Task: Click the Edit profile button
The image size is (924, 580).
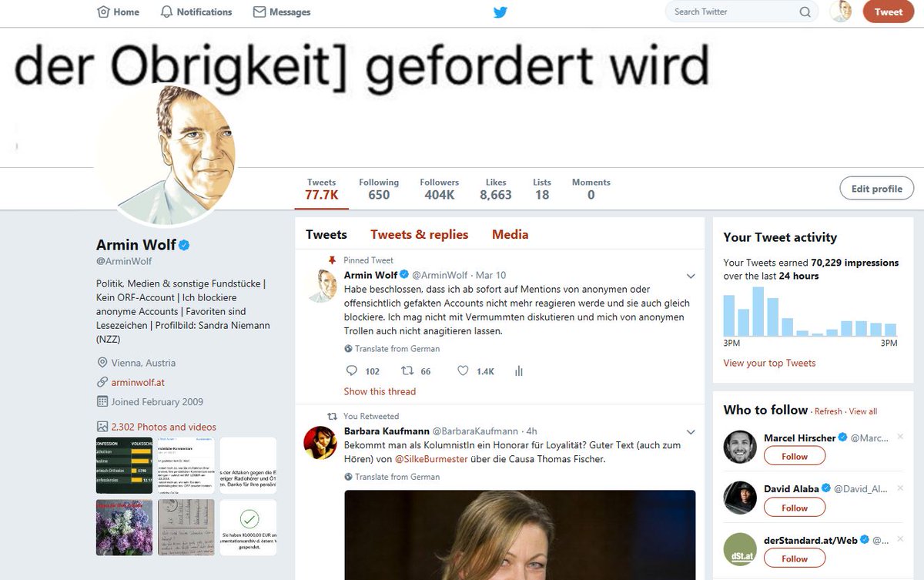Action: tap(876, 189)
